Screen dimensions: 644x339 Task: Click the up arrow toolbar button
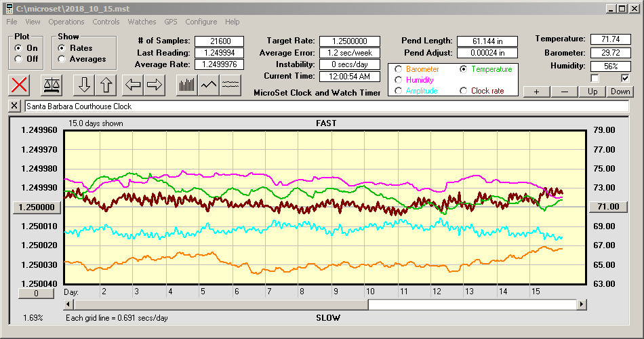(106, 85)
